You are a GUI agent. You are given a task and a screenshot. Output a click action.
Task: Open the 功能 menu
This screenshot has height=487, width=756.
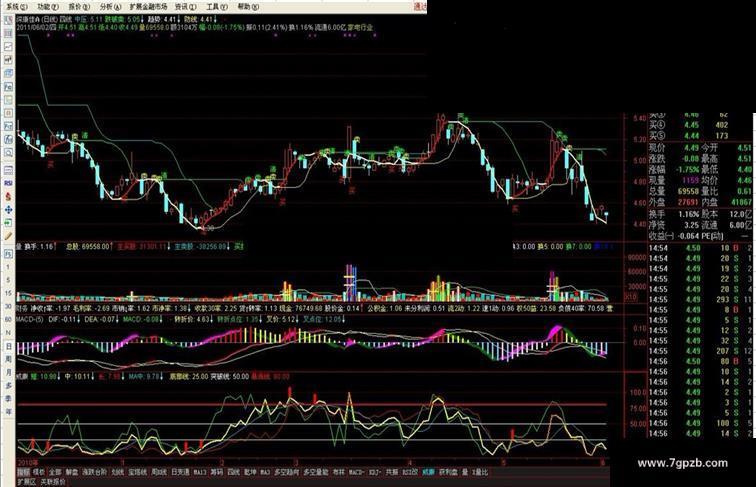[x=48, y=7]
